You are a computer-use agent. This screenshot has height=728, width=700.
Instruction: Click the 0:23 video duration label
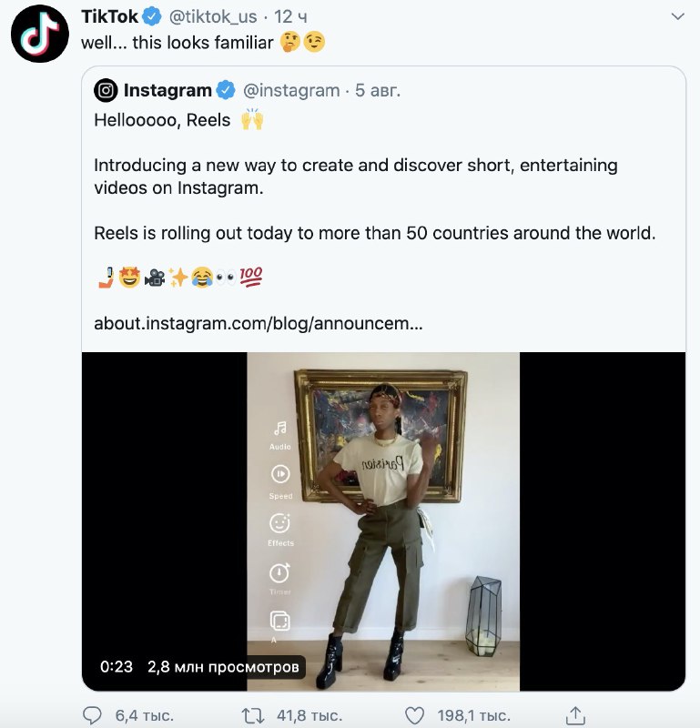pos(117,667)
